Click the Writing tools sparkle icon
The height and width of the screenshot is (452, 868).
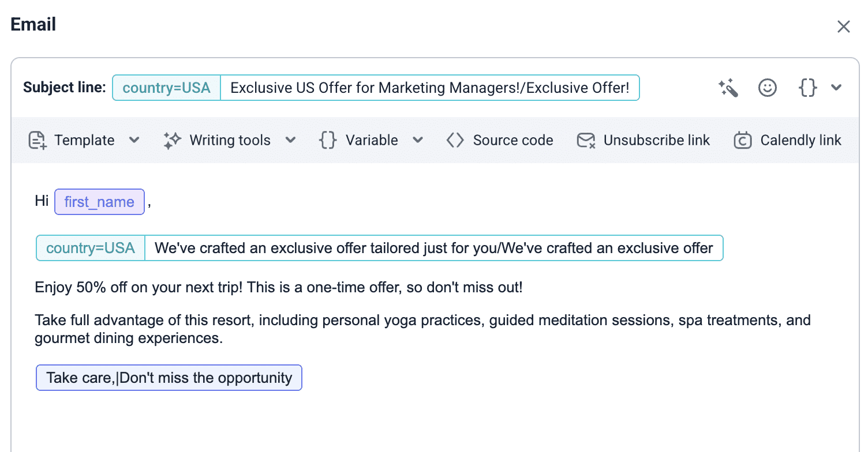coord(172,141)
